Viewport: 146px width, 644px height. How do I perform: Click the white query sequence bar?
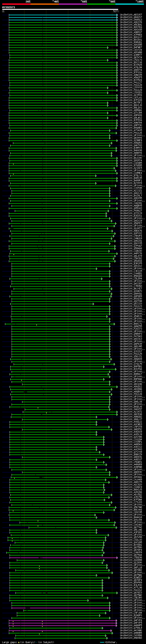click(x=60, y=9)
